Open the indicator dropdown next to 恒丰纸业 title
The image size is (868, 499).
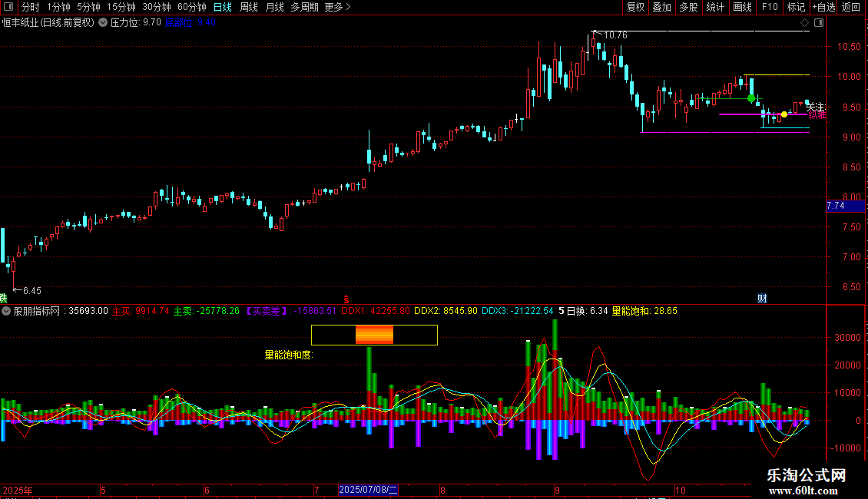[103, 23]
